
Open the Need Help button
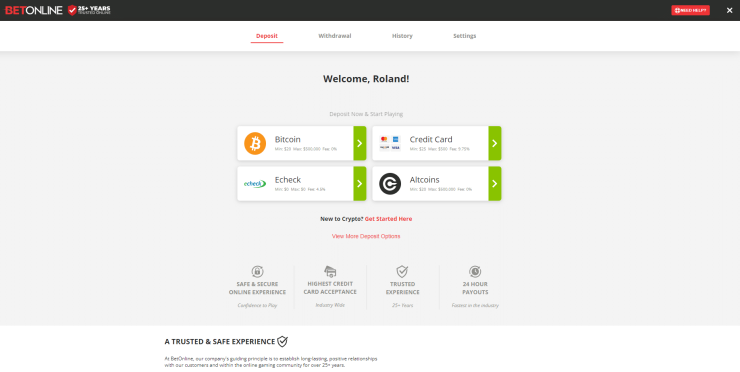tap(690, 10)
